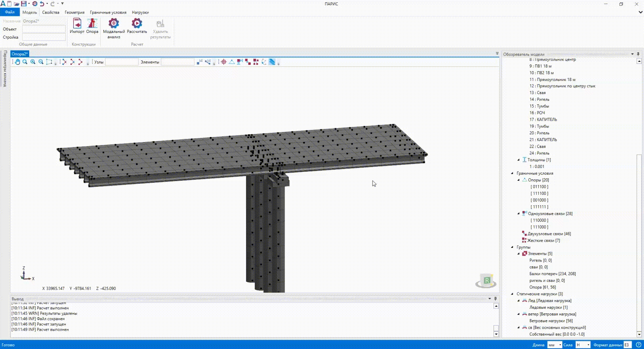
Task: Switch to the Геометрия ribbon tab
Action: (x=74, y=13)
